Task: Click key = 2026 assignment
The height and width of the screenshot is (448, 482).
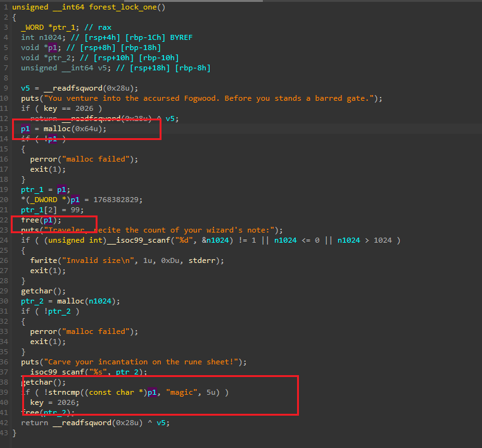Action: click(54, 403)
